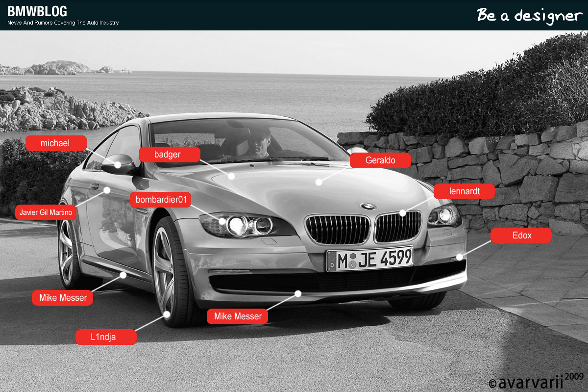Click the 'lennardt' label near the grille
Image resolution: width=588 pixels, height=392 pixels.
[464, 191]
